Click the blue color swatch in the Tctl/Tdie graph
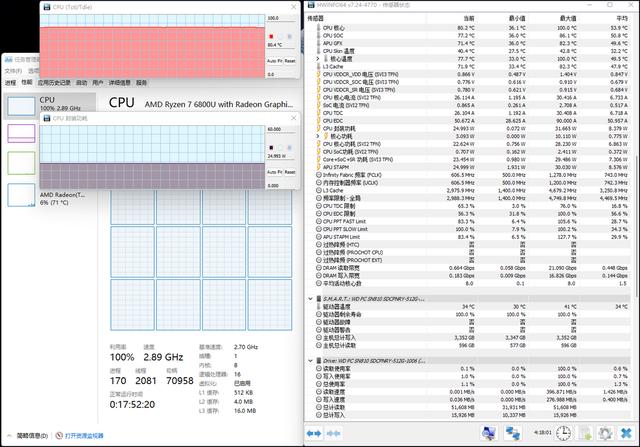This screenshot has width=640, height=447. [x=289, y=36]
